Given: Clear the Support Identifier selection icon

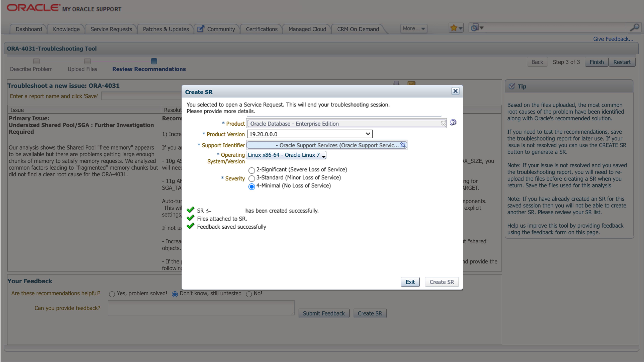Looking at the screenshot, I should coord(403,145).
